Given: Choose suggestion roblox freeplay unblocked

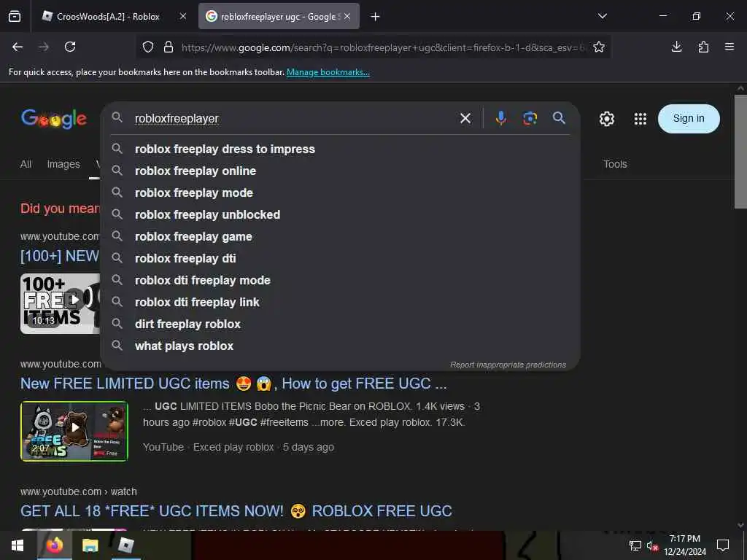Looking at the screenshot, I should pos(340,215).
